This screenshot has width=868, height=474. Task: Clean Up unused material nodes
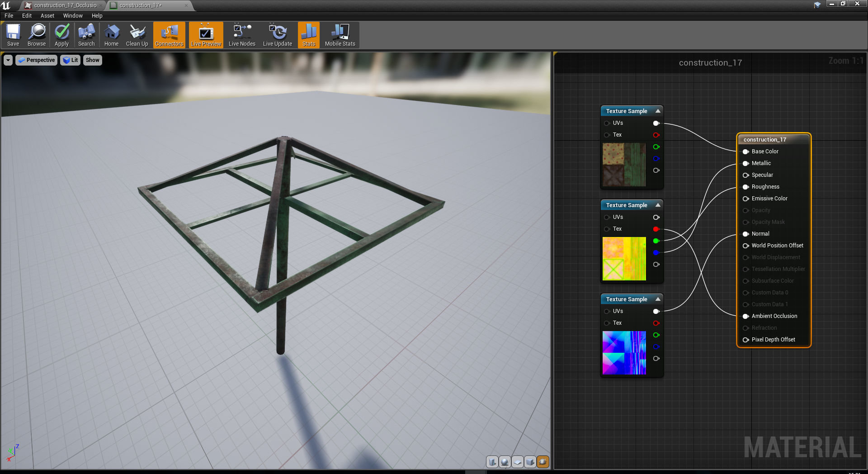137,35
